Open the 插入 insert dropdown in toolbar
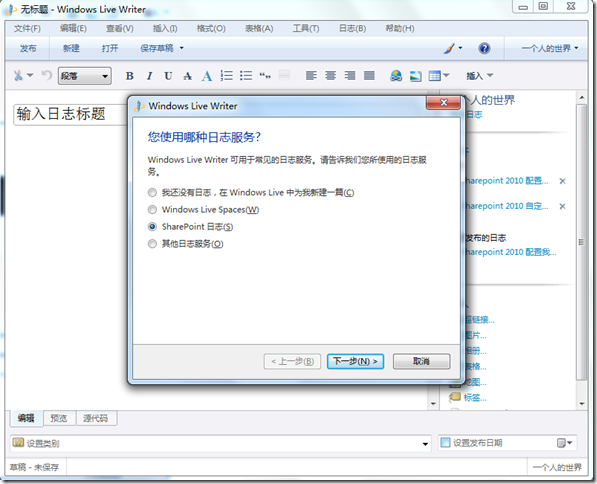The image size is (597, 484). 480,76
